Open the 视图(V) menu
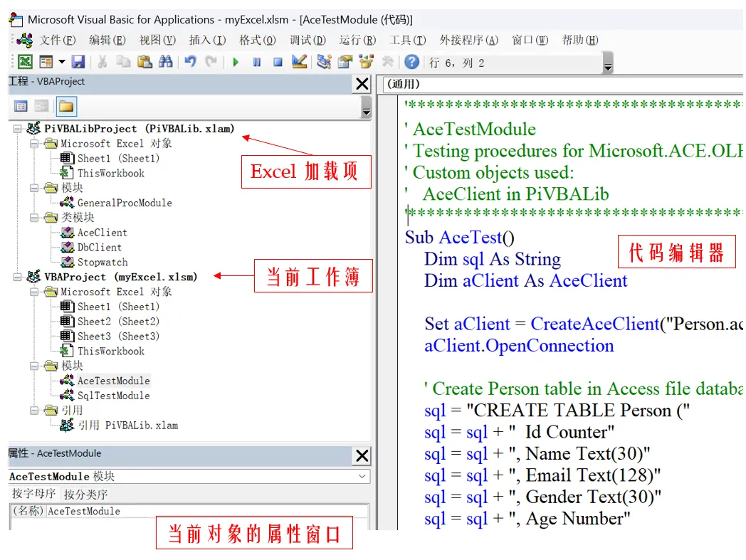Viewport: 746px width, 560px height. tap(157, 41)
